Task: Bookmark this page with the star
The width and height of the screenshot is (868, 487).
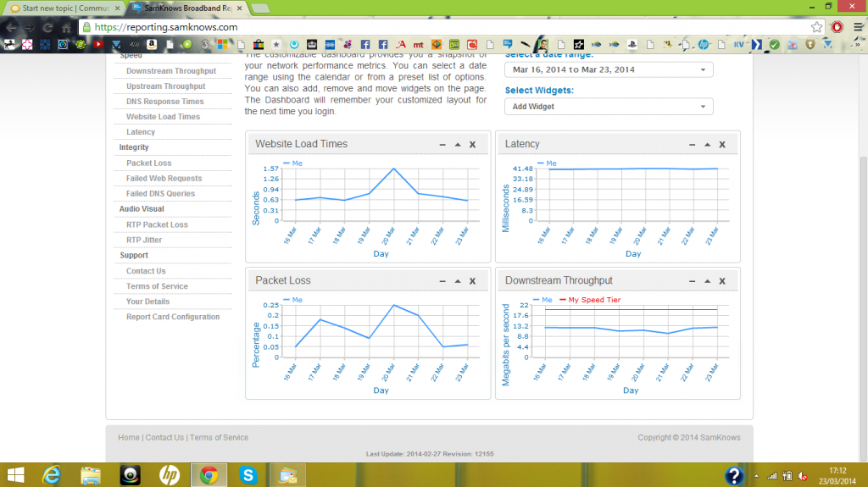Action: point(816,27)
